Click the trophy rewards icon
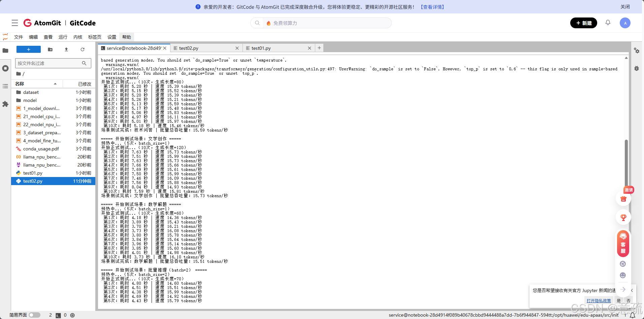This screenshot has width=644, height=319. 623,217
